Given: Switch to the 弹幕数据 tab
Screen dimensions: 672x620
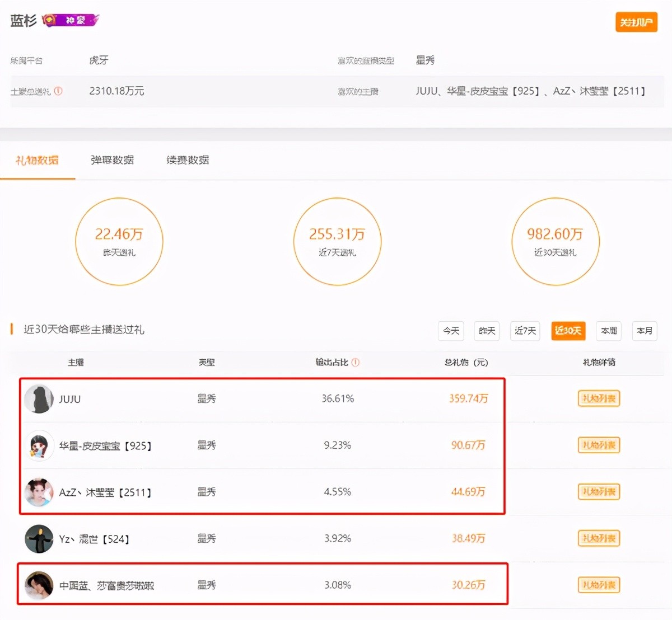Looking at the screenshot, I should (x=113, y=160).
